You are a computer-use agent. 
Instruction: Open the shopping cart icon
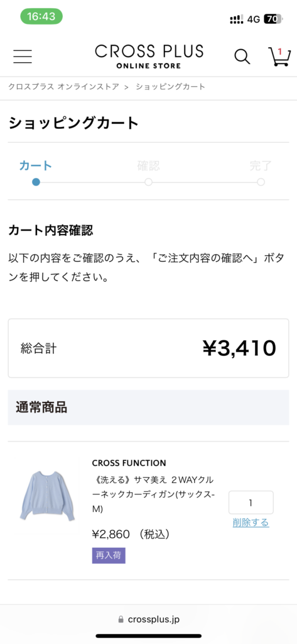279,56
